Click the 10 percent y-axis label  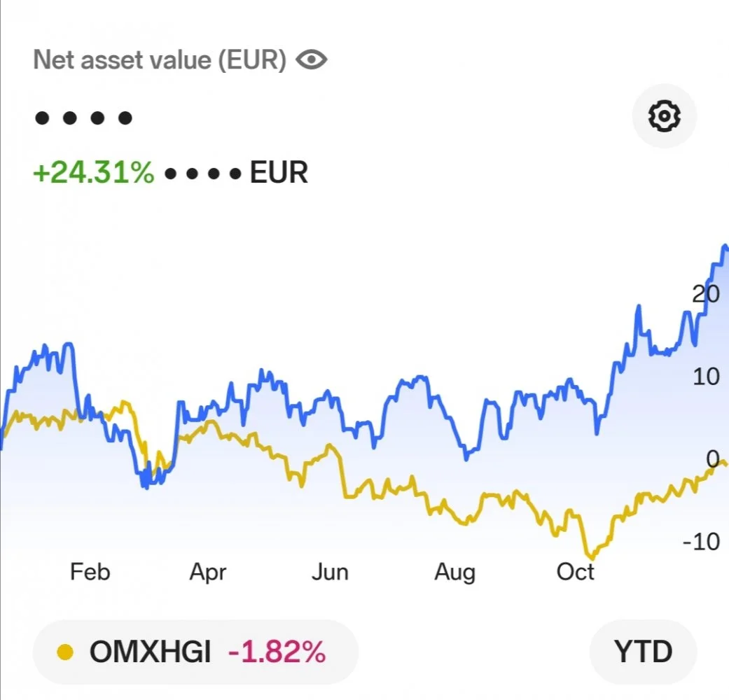[706, 377]
